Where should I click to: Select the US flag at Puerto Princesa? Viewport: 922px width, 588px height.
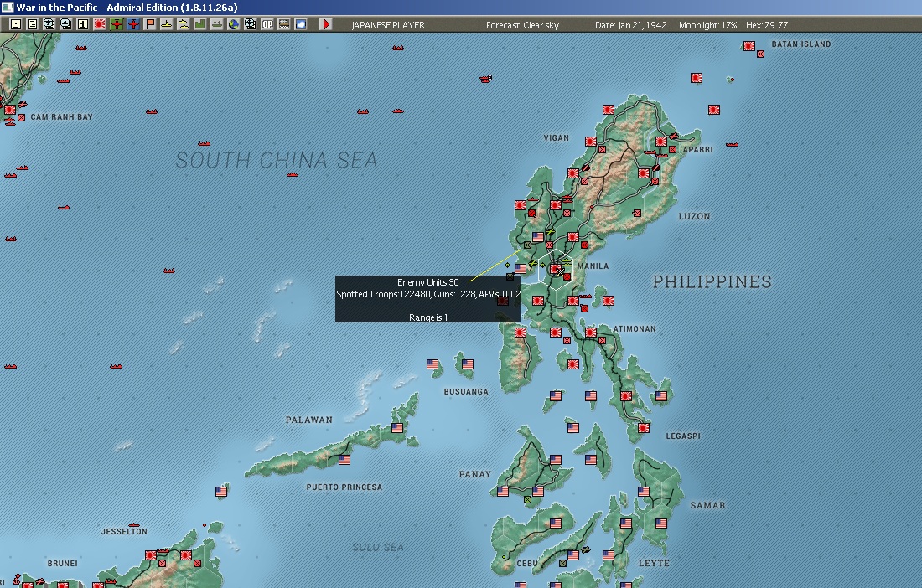344,459
